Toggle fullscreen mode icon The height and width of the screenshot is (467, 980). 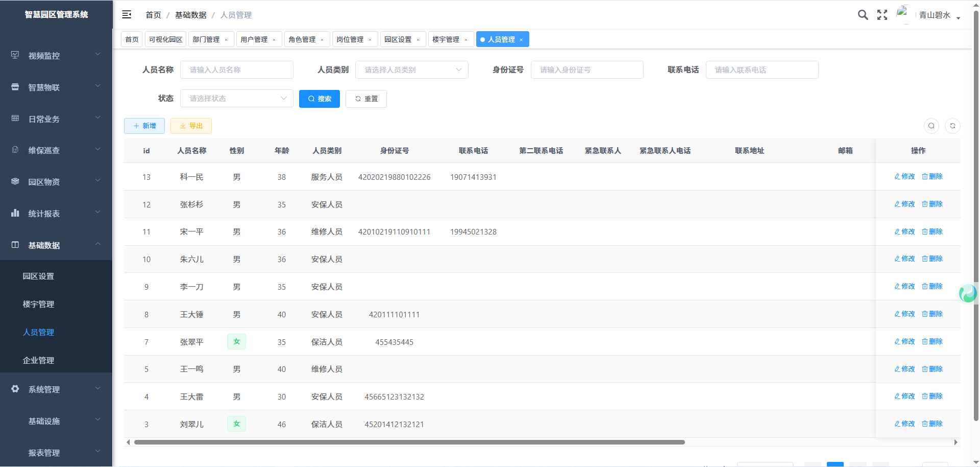pyautogui.click(x=882, y=15)
